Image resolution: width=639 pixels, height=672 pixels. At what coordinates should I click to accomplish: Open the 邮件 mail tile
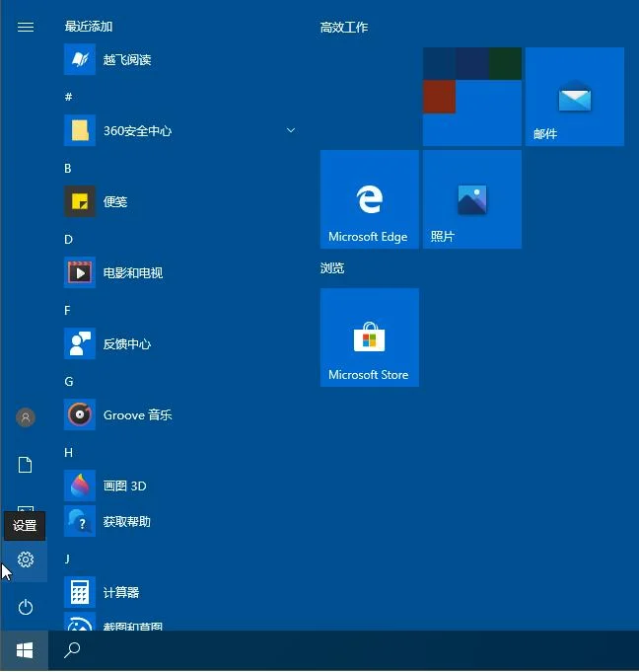point(575,97)
